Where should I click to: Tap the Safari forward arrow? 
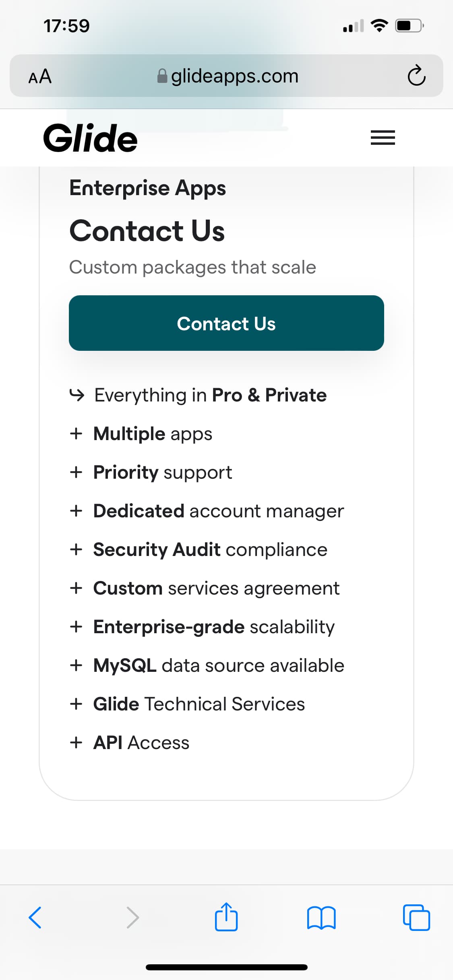(x=132, y=917)
